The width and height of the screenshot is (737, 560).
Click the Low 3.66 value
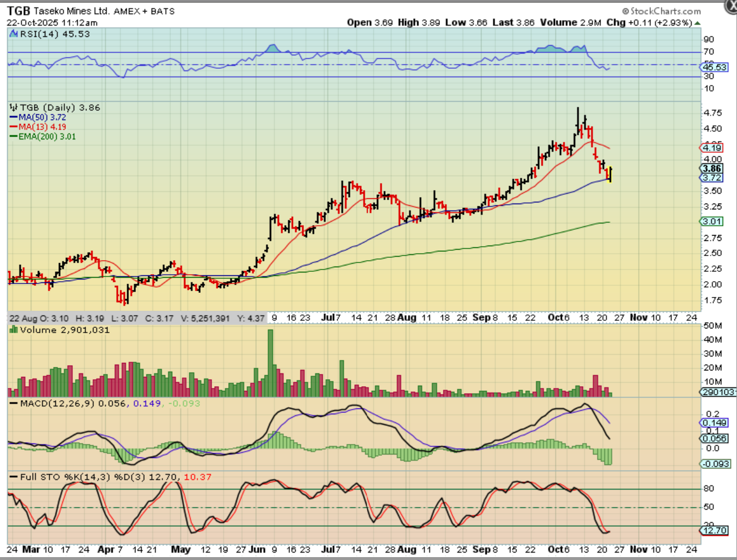point(466,22)
